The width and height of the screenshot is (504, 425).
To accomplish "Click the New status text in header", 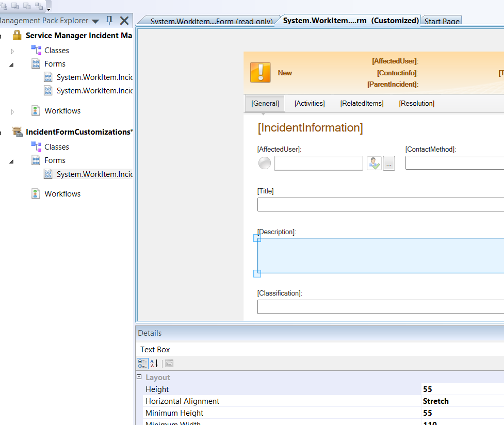I will point(285,73).
